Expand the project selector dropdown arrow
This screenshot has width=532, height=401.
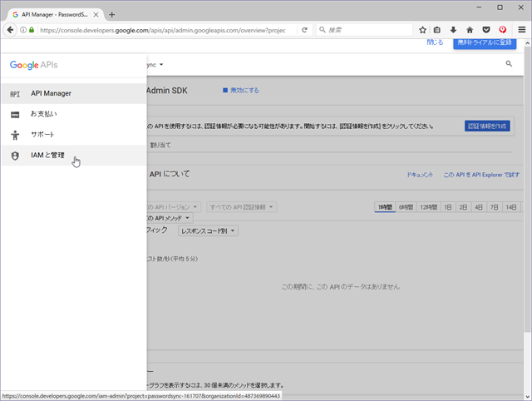tap(161, 65)
